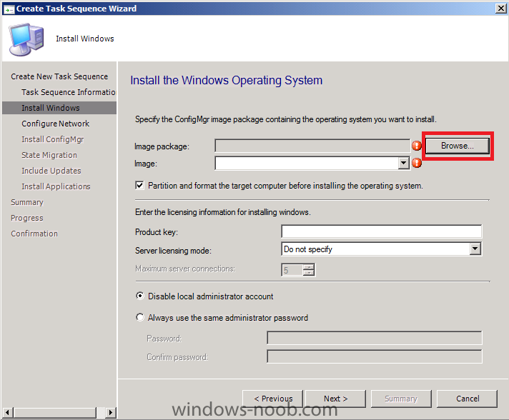Open the Image dropdown list

[403, 163]
